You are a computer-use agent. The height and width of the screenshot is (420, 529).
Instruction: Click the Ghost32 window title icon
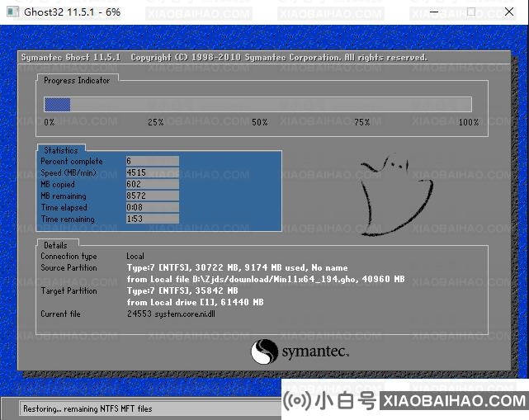(13, 12)
